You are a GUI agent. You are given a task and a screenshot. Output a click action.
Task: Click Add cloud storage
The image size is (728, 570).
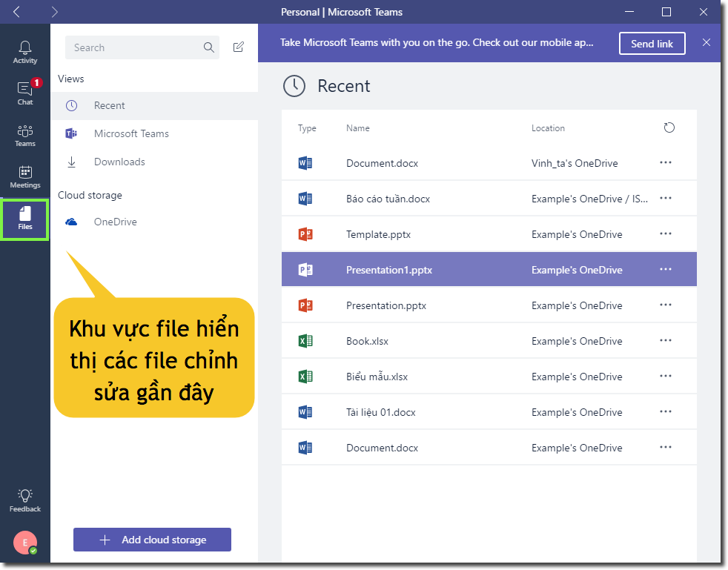(152, 540)
